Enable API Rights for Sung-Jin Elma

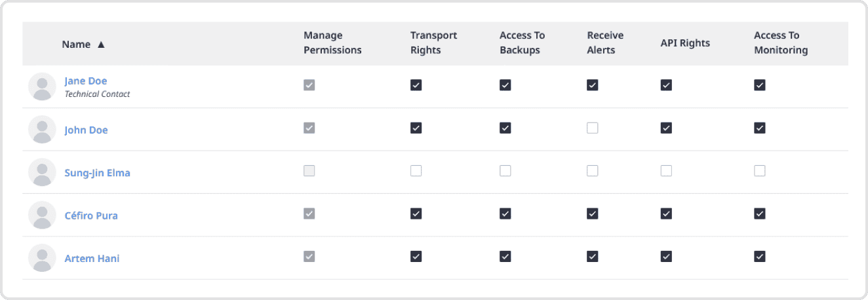point(666,171)
